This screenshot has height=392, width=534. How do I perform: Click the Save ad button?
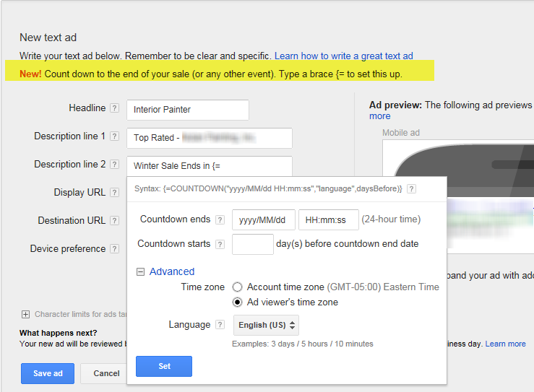(x=48, y=373)
